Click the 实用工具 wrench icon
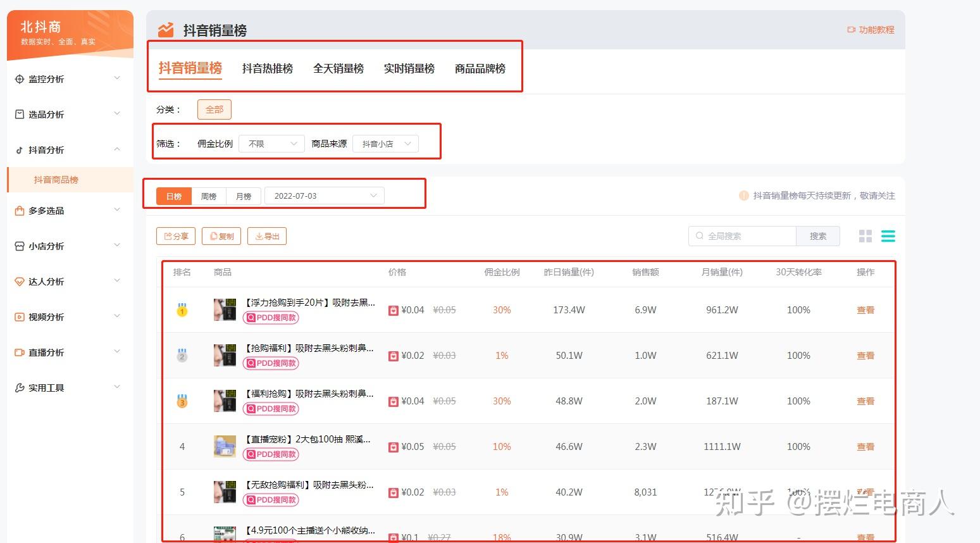The image size is (980, 543). [x=20, y=388]
